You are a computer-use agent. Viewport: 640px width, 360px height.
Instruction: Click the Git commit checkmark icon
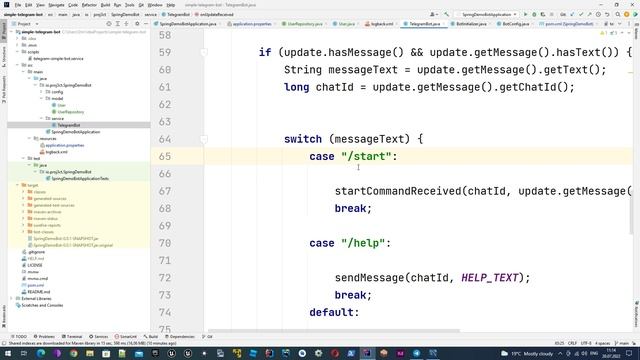[581, 14]
